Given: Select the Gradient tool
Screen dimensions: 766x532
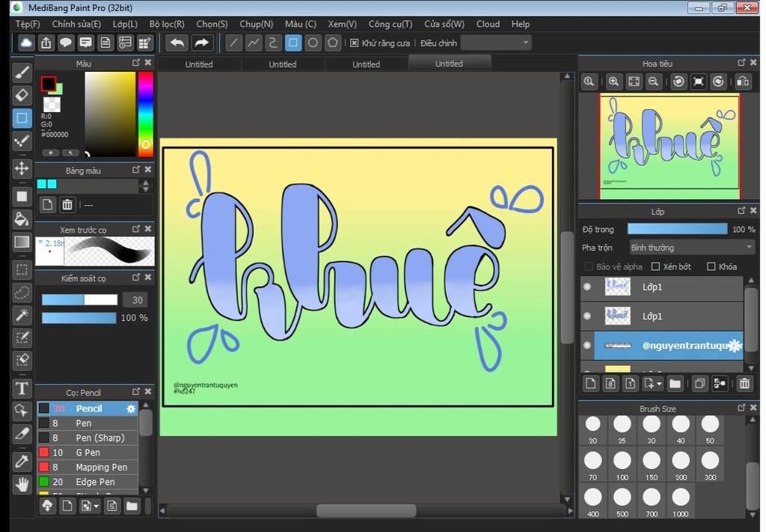Looking at the screenshot, I should [22, 242].
